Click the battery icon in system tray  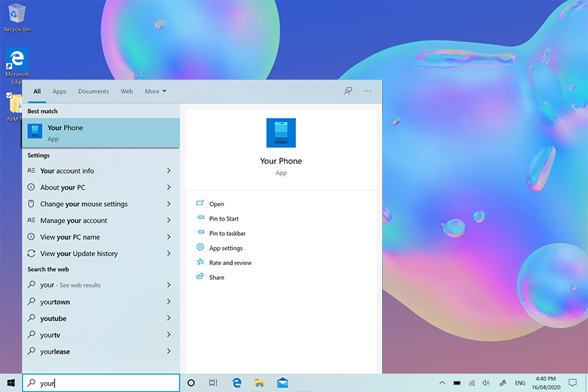pyautogui.click(x=457, y=383)
